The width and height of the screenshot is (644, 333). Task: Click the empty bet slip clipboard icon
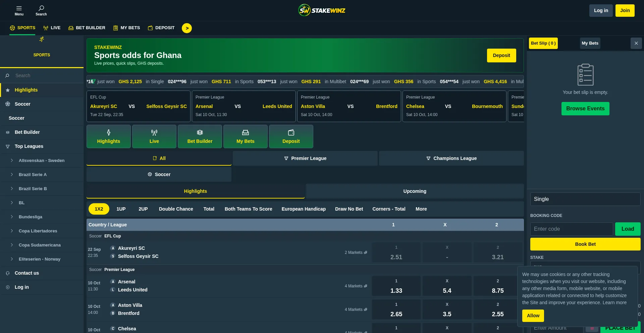[x=586, y=74]
